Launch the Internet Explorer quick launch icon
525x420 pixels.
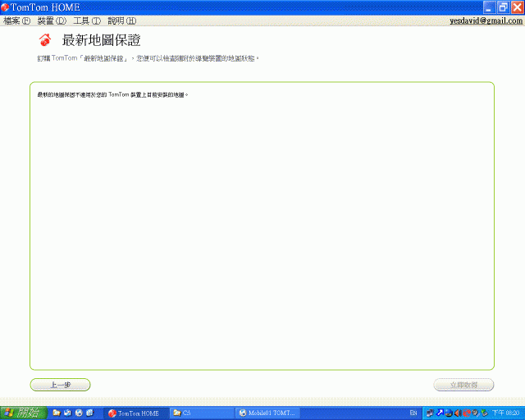[89, 413]
